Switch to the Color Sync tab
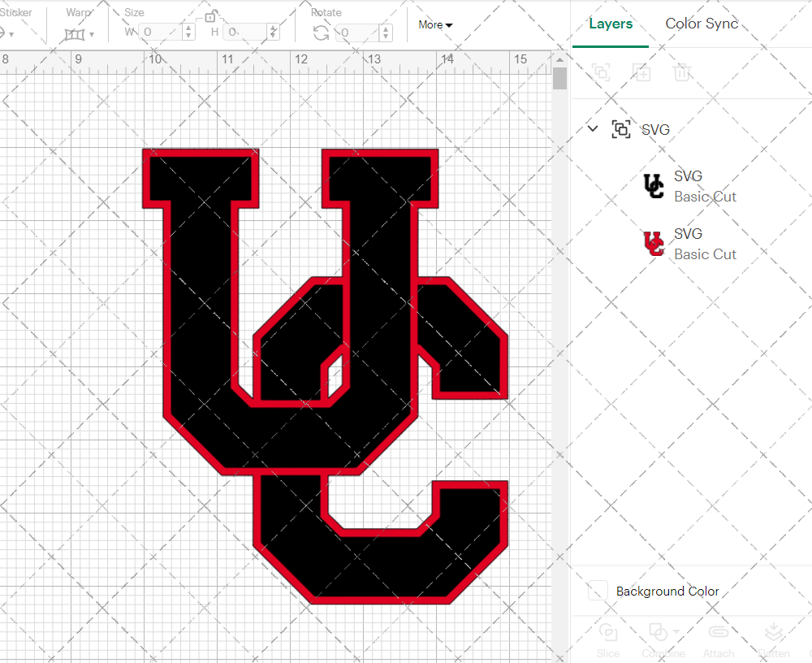The image size is (812, 663). click(702, 24)
